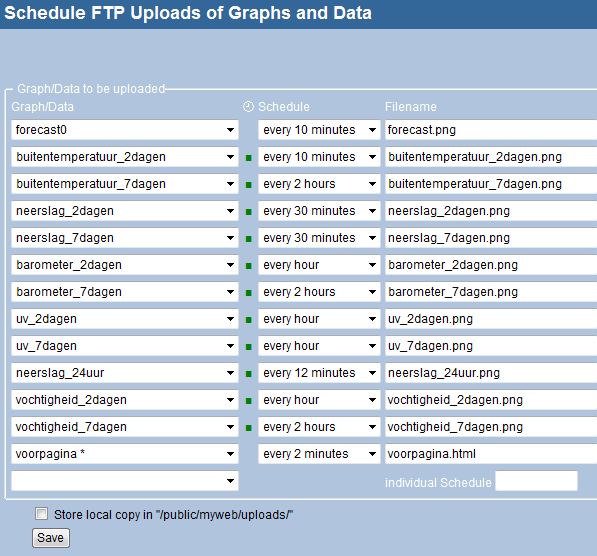This screenshot has width=597, height=556.
Task: Click the clock icon beside Schedule header
Action: click(x=248, y=107)
